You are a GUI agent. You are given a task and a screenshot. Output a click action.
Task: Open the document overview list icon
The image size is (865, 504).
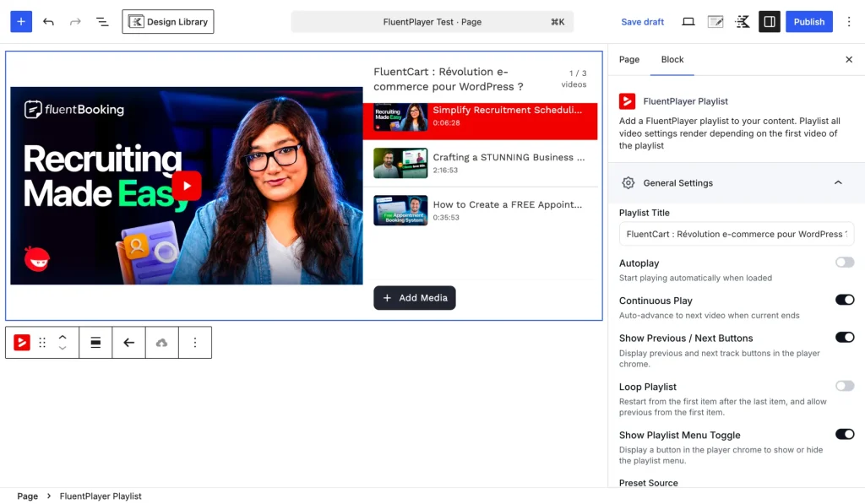pyautogui.click(x=102, y=21)
